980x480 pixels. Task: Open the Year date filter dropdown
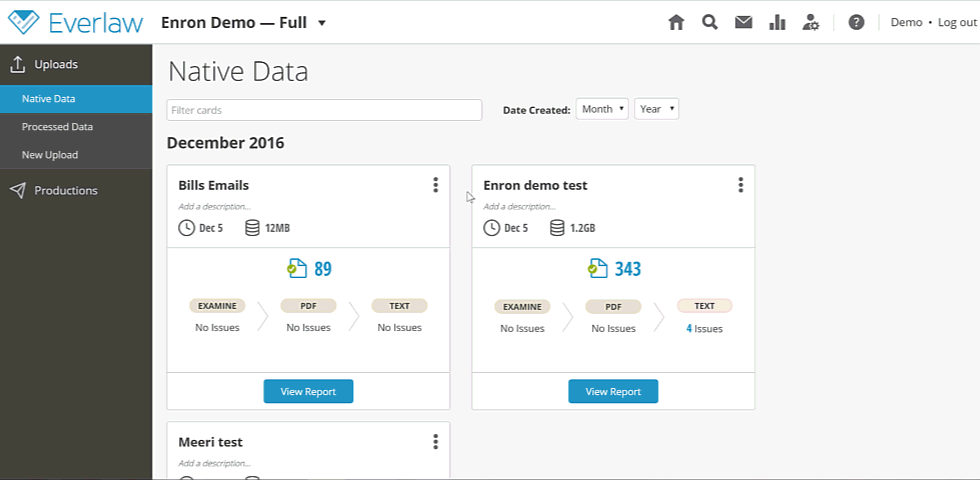click(656, 109)
